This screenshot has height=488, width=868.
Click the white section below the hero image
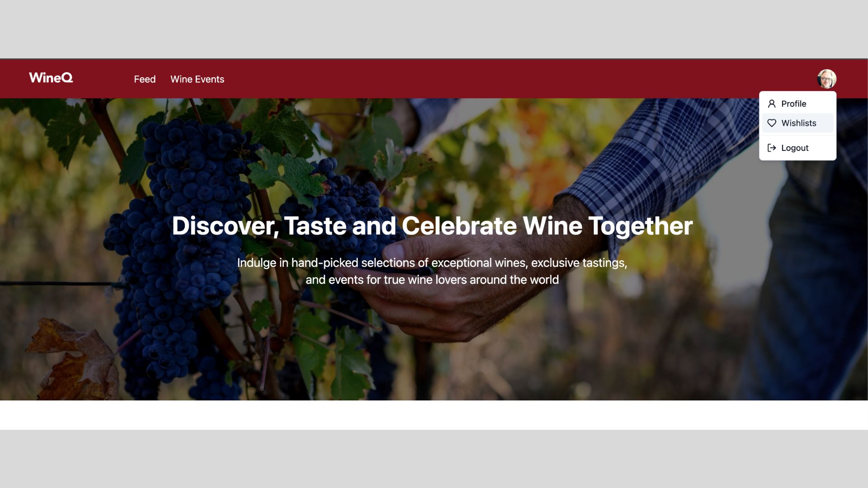[x=434, y=415]
